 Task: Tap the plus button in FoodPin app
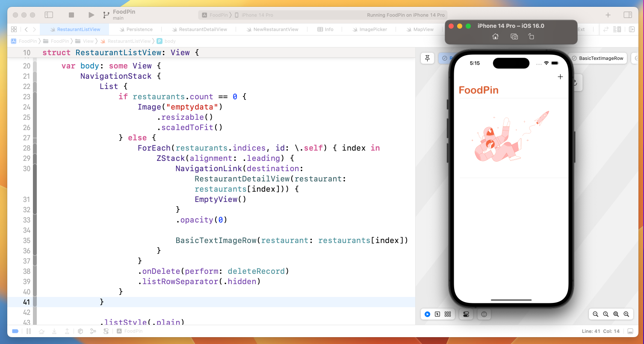tap(560, 77)
